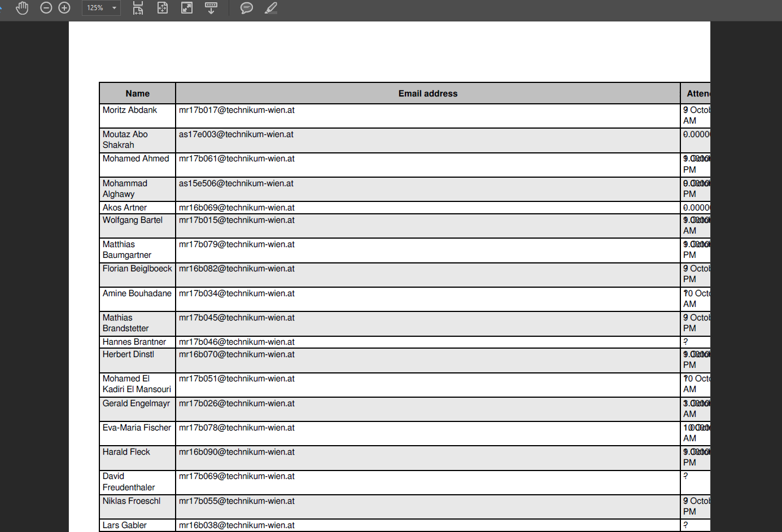Select the name Mohamed Ahmed
The width and height of the screenshot is (782, 532).
(136, 159)
